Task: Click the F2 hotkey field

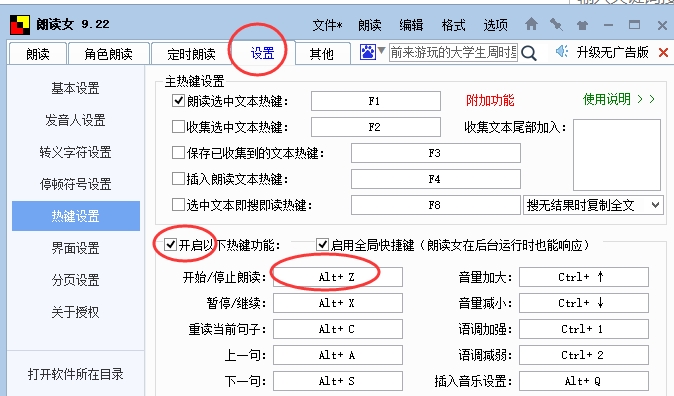Action: (376, 127)
